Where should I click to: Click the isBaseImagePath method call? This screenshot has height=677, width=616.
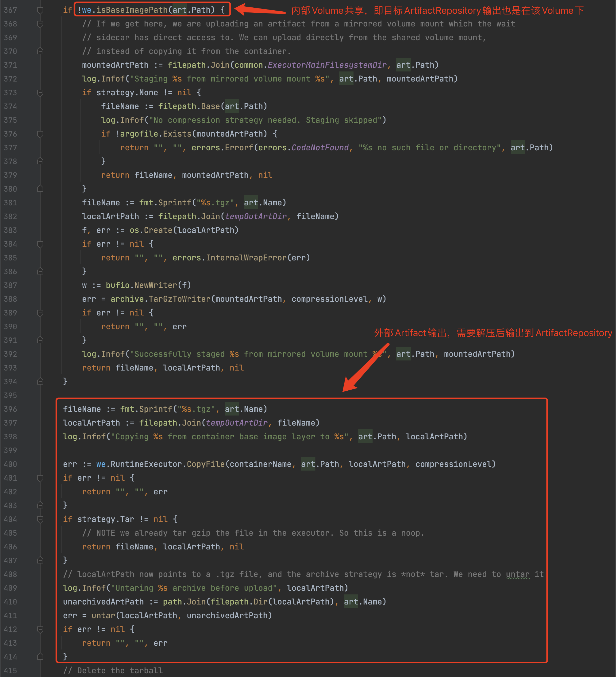click(132, 10)
